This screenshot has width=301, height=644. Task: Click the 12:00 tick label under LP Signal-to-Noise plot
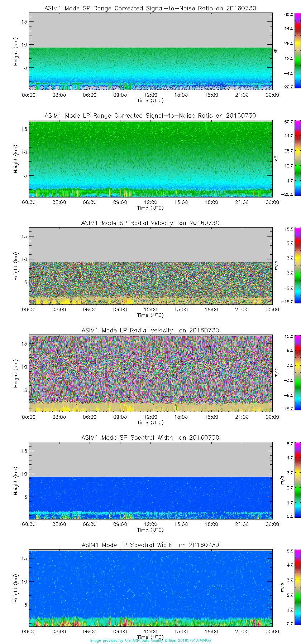(x=150, y=202)
